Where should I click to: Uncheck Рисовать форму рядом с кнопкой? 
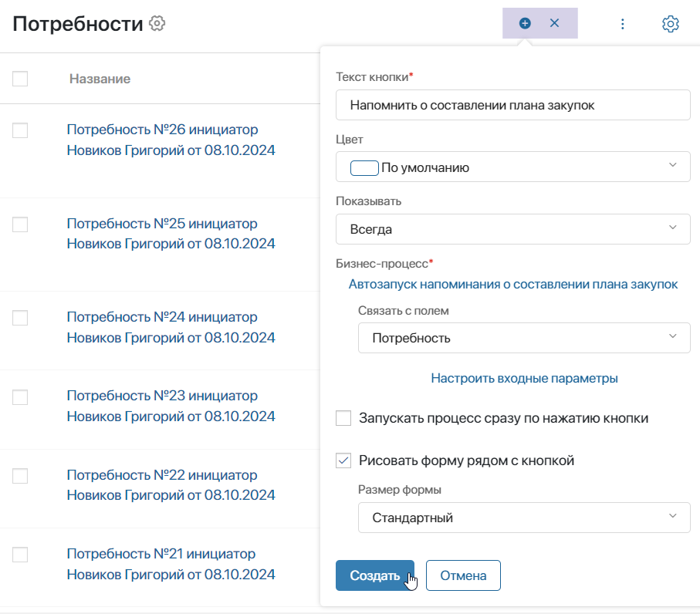click(343, 460)
